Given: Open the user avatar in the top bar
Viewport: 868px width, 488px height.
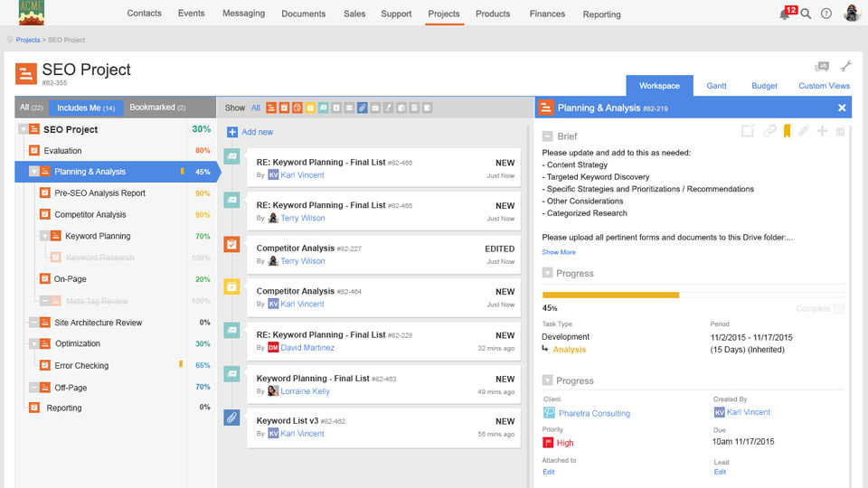Looking at the screenshot, I should (x=852, y=13).
